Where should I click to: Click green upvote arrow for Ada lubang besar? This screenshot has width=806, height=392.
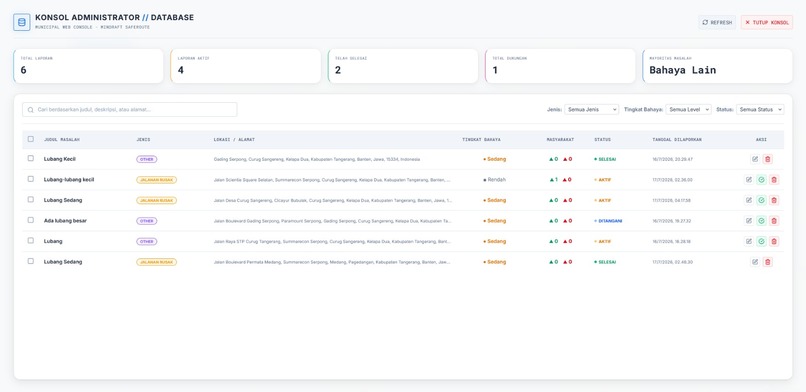(x=551, y=221)
